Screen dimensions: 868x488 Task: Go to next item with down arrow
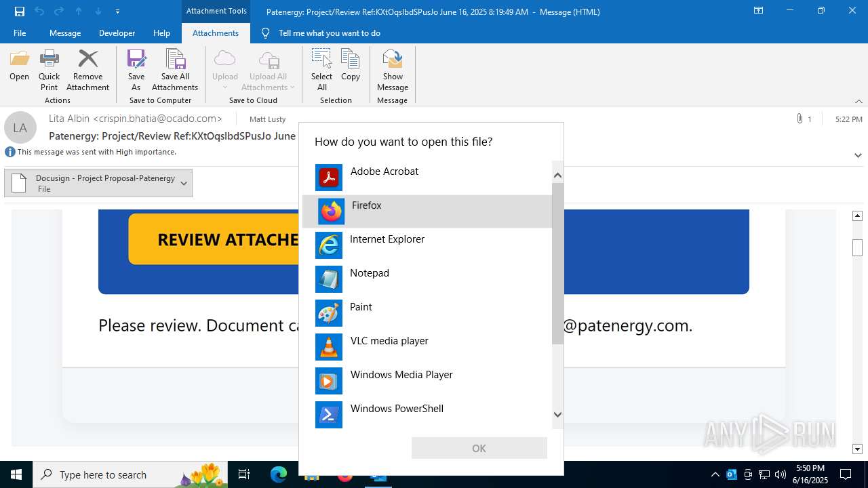point(98,11)
